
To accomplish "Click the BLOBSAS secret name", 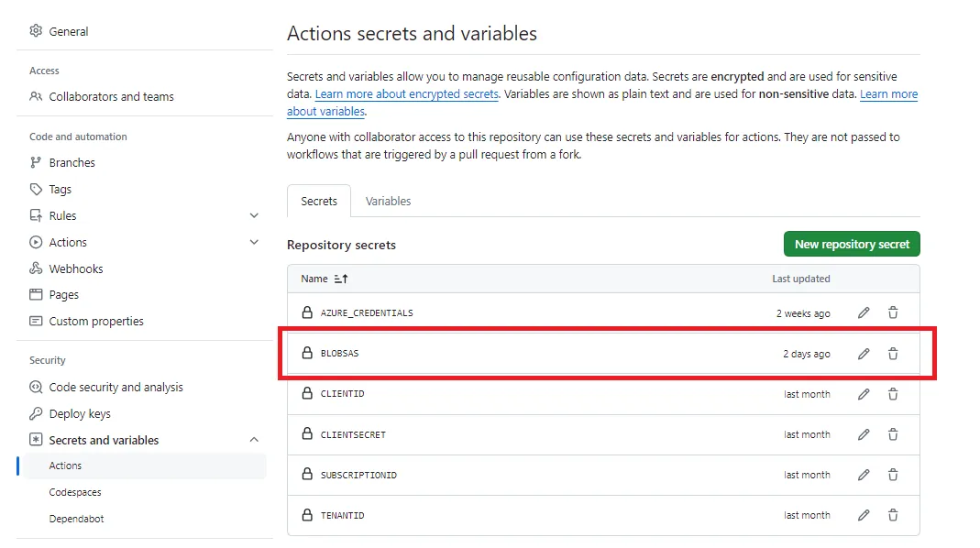I will tap(339, 353).
